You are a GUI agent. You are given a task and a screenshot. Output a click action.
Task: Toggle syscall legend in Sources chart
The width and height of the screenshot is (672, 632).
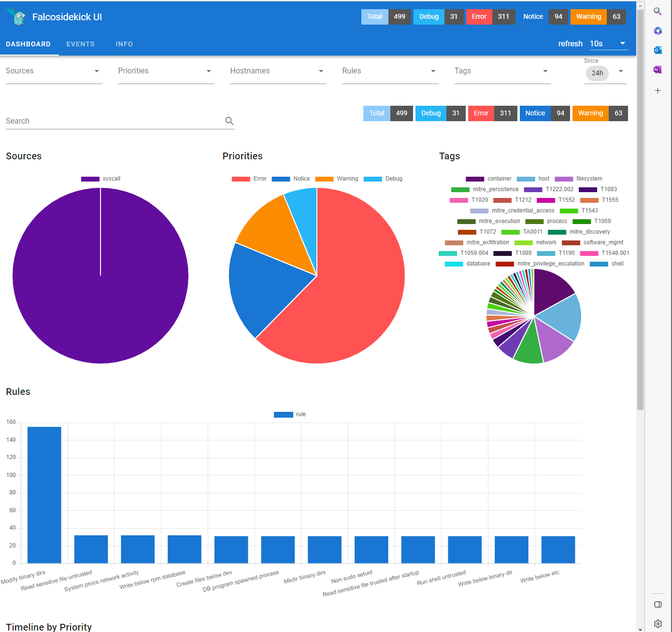point(100,179)
